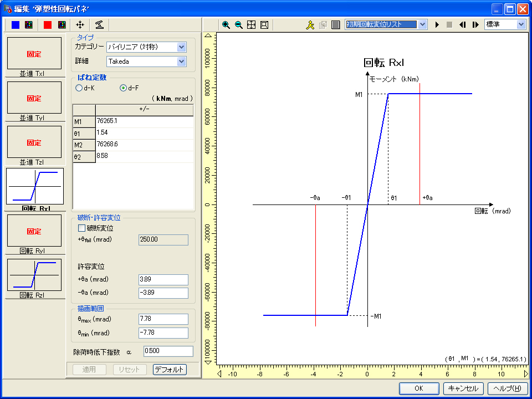Select the 並進 TzI fixed panel

tap(34, 142)
